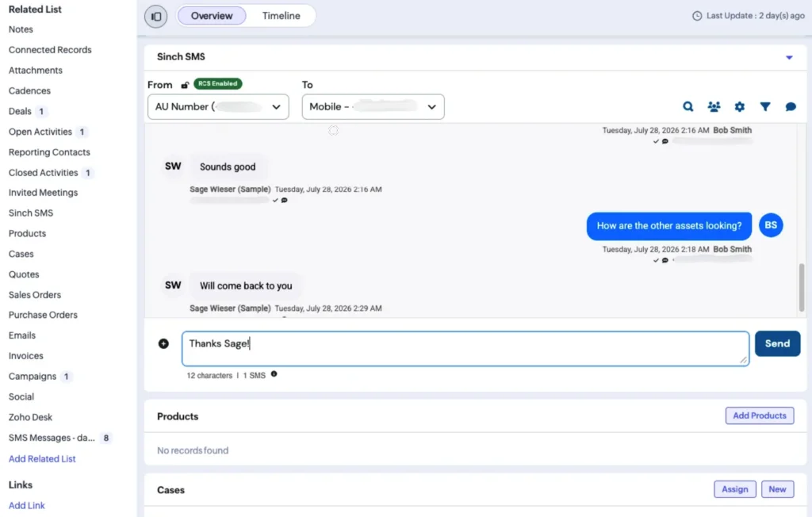Select Campaigns in the sidebar

(x=32, y=377)
